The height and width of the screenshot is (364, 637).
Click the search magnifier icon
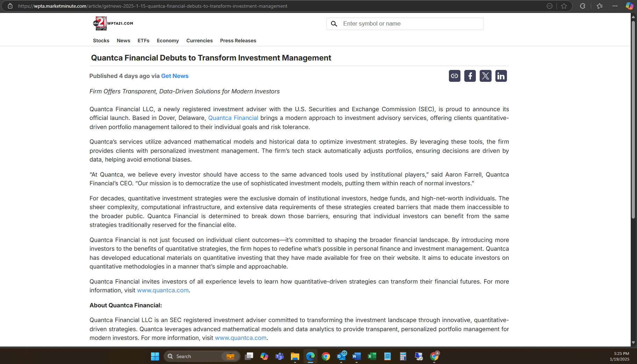coord(334,24)
